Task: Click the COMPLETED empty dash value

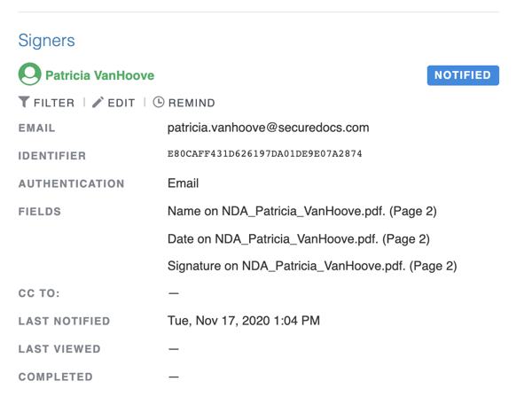Action: (174, 377)
